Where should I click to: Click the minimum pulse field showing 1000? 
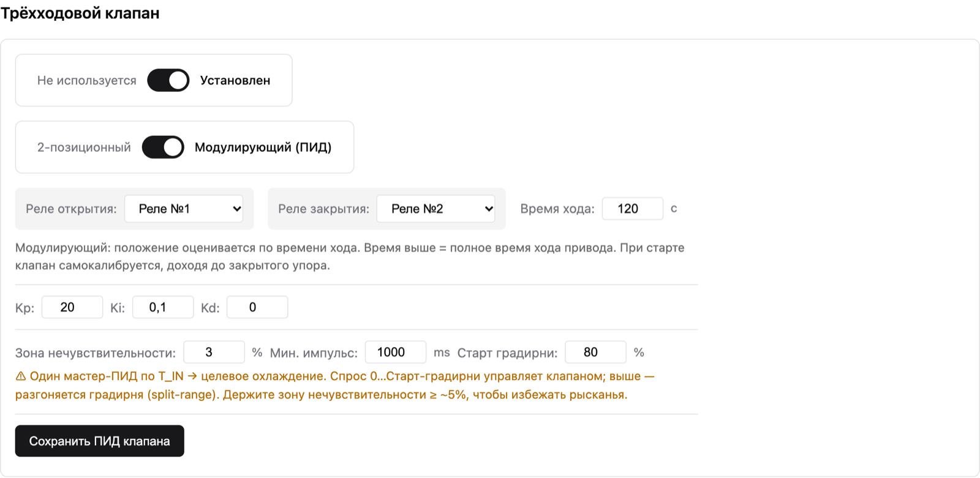coord(396,353)
